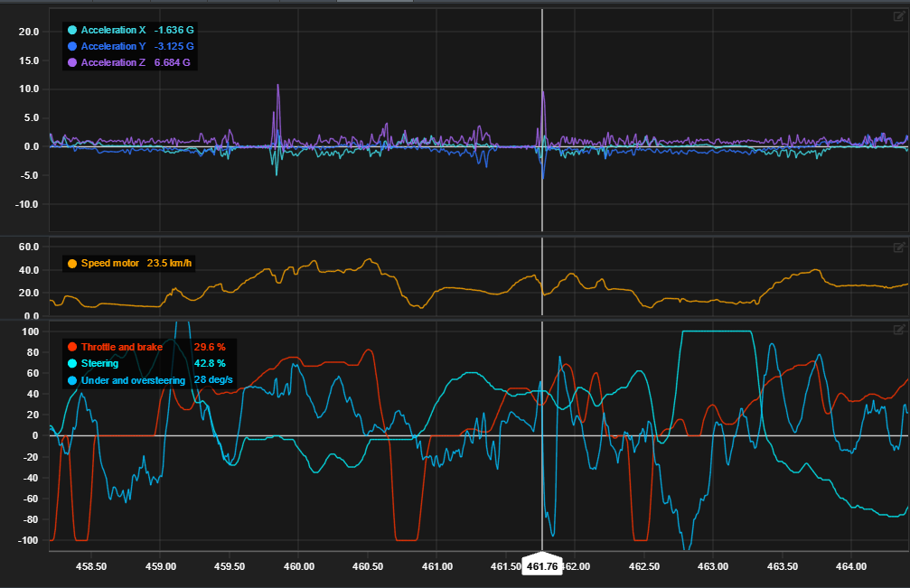Click the Throttle and brake red dot
910x588 pixels.
[x=71, y=347]
